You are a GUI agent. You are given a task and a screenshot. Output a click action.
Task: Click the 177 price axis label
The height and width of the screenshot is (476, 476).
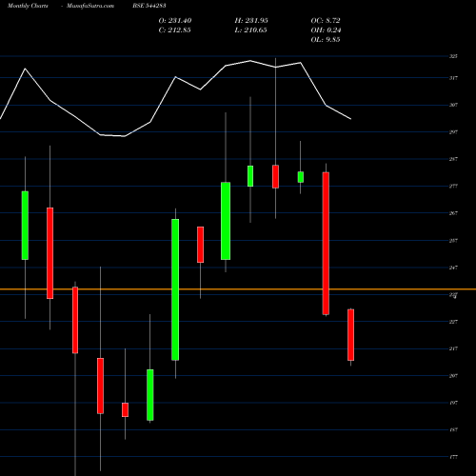click(x=453, y=457)
